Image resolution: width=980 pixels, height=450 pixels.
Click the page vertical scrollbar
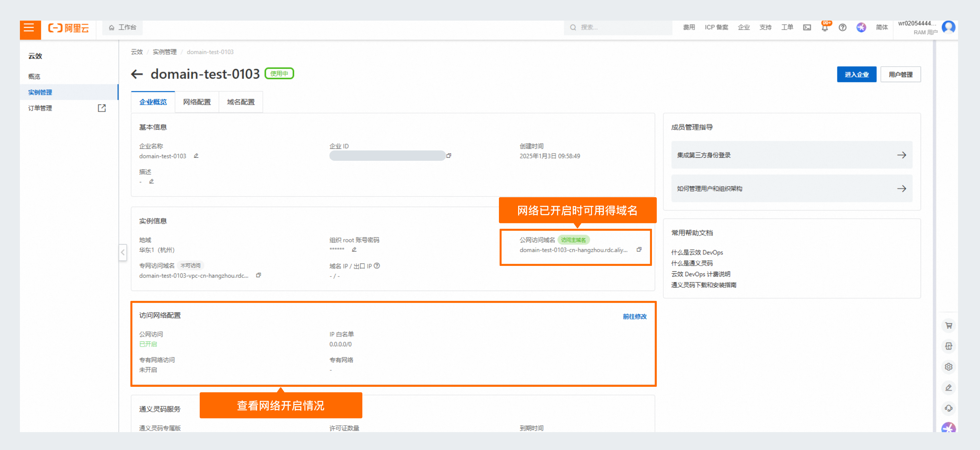(934, 236)
